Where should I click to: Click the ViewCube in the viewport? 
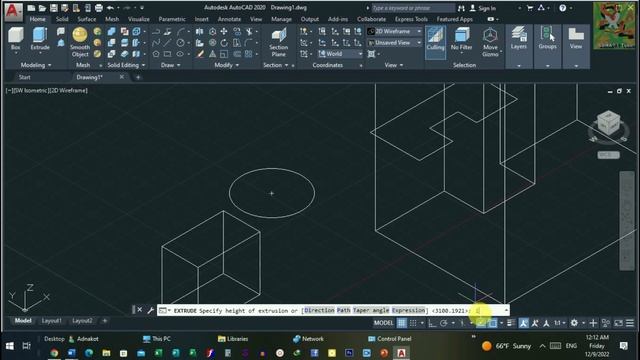click(609, 122)
